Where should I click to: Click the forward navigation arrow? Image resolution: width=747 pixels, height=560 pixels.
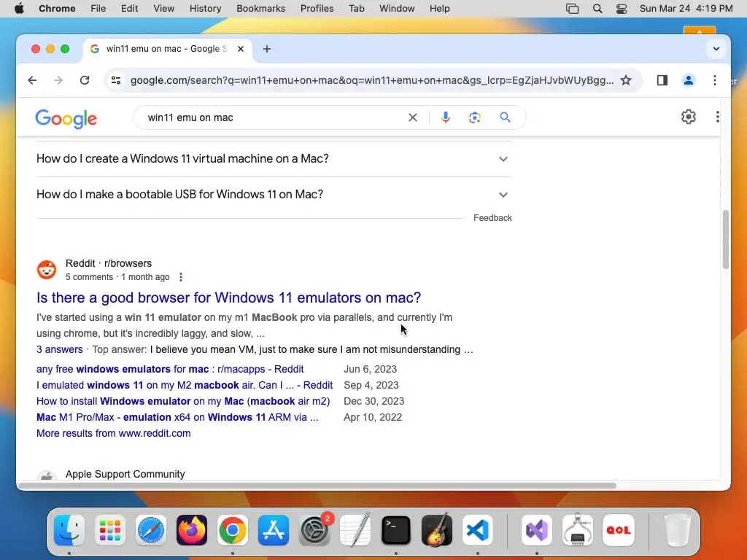tap(58, 80)
